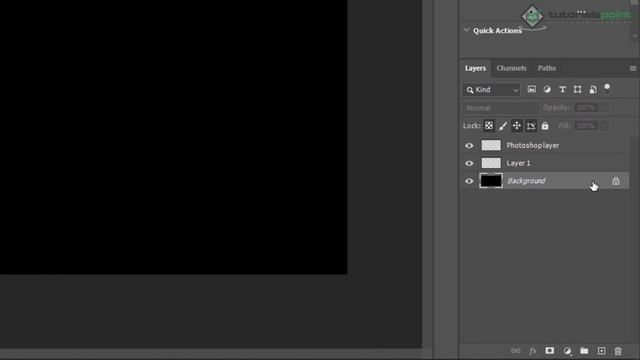This screenshot has height=360, width=640.
Task: Click black Background layer thumbnail
Action: click(491, 181)
